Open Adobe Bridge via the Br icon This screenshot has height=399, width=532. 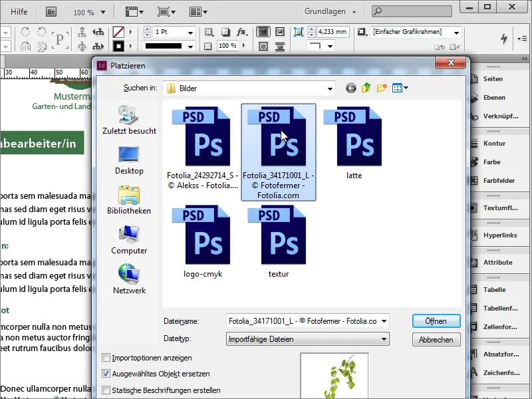pos(51,12)
